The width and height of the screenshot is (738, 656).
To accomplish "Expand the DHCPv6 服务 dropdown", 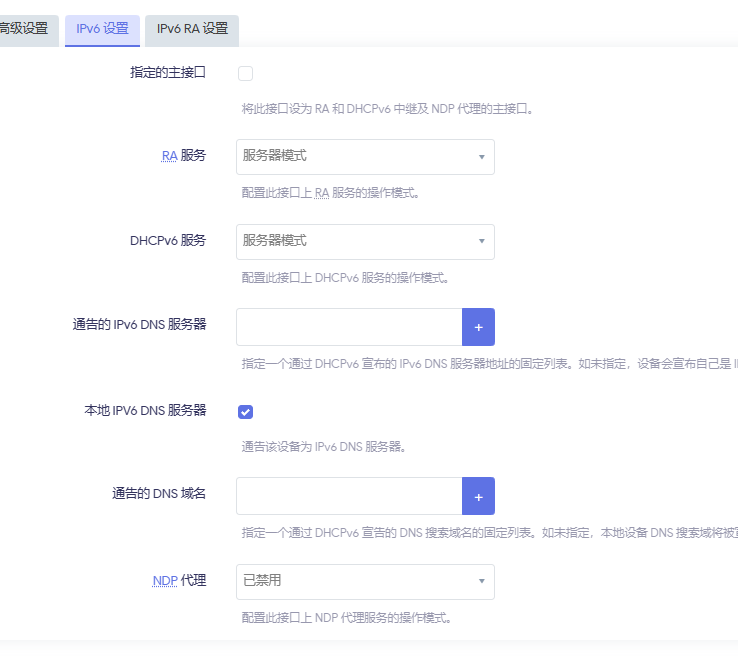I will (365, 241).
